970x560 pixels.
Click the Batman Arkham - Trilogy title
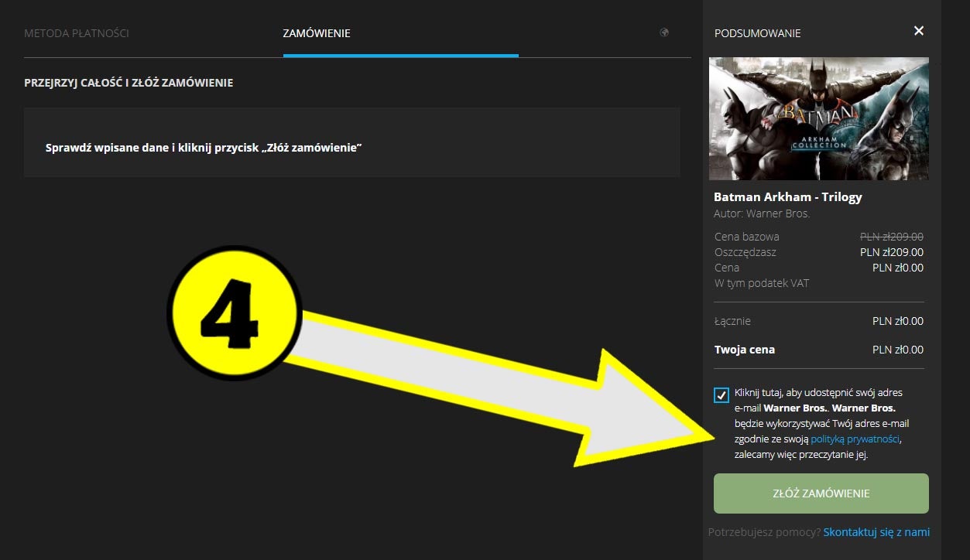[x=788, y=197]
